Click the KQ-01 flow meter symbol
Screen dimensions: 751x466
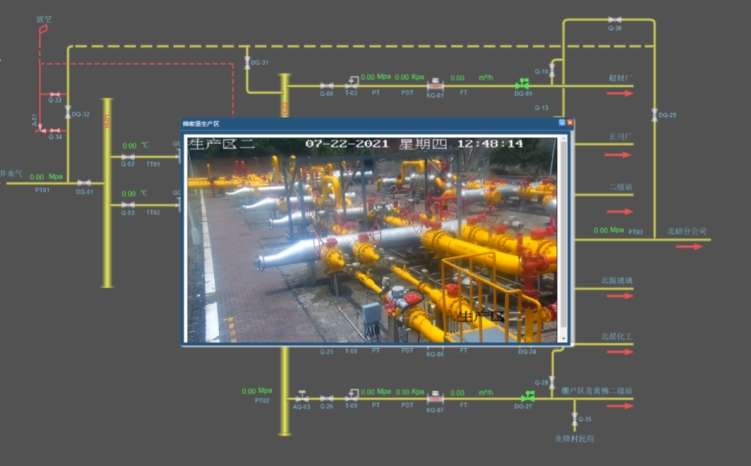(435, 85)
